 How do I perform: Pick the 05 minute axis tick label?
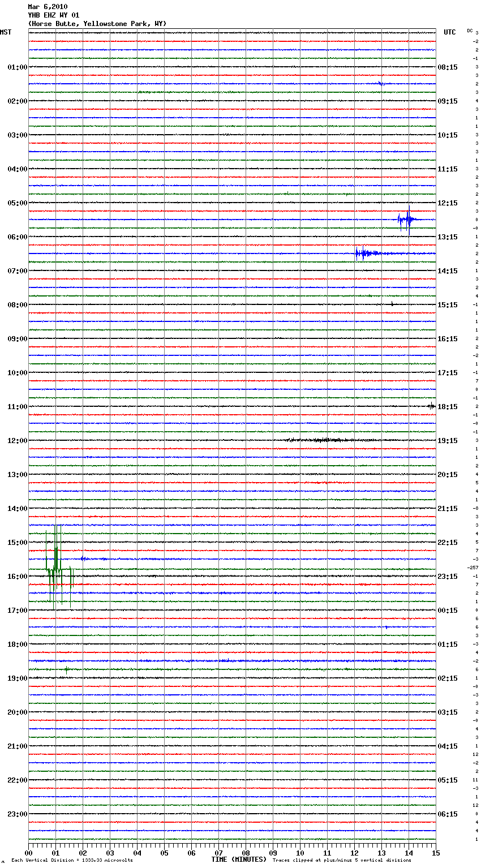(164, 853)
